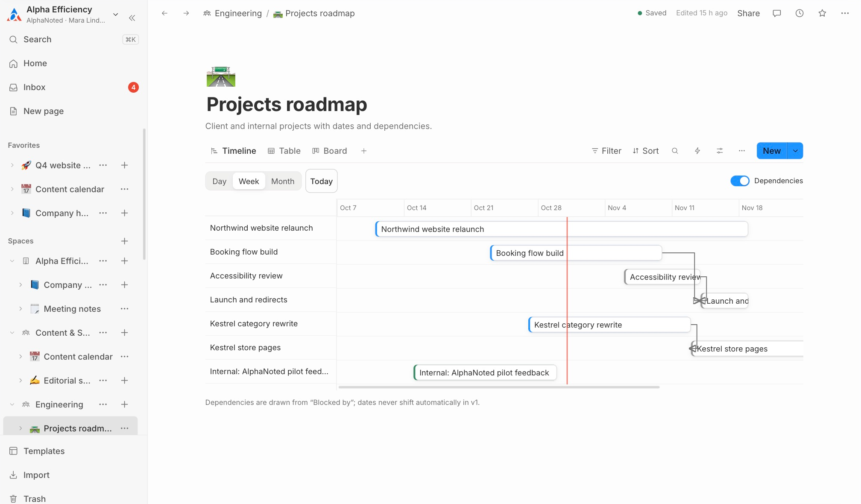Collapse the sidebar with double-chevron icon
The image size is (861, 504).
point(132,18)
